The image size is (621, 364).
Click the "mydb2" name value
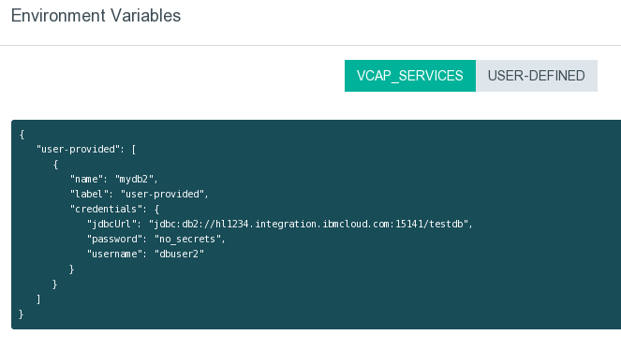[x=134, y=180]
